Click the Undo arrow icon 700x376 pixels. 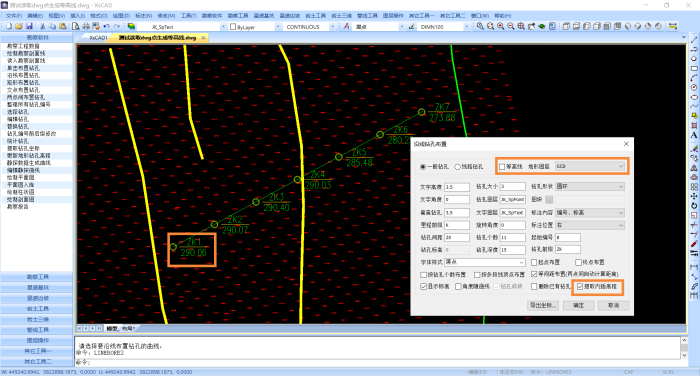click(x=106, y=27)
